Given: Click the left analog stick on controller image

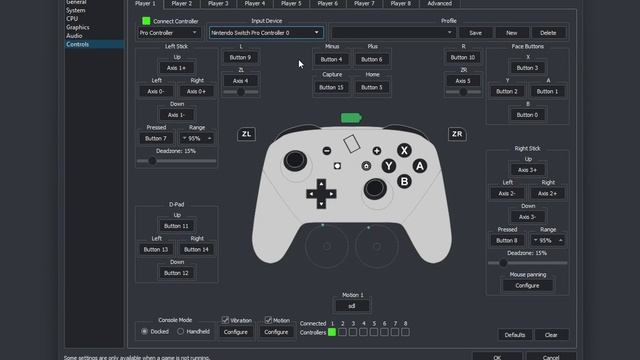Looking at the screenshot, I should tap(295, 160).
